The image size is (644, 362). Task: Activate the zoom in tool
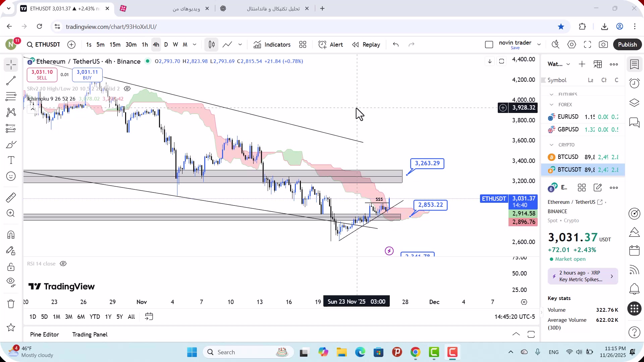pyautogui.click(x=11, y=213)
